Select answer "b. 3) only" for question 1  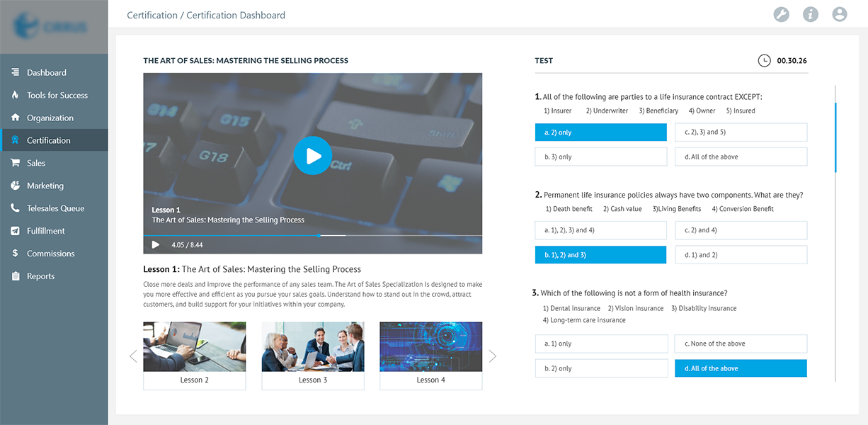point(600,157)
